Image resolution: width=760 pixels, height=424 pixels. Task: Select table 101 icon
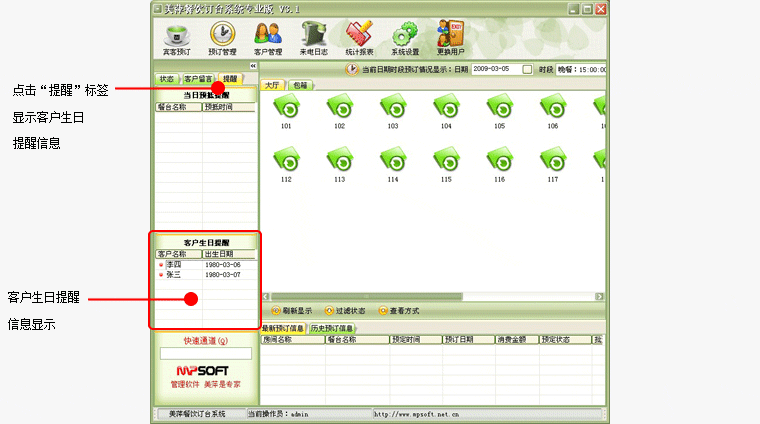286,109
